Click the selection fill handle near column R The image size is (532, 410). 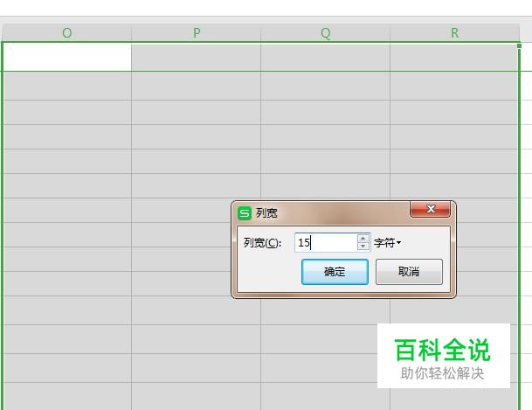pos(519,45)
